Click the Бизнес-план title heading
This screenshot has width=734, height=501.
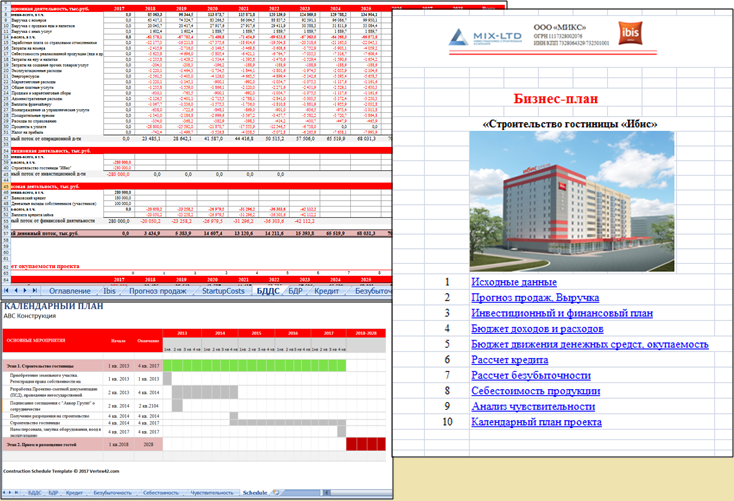coord(559,98)
